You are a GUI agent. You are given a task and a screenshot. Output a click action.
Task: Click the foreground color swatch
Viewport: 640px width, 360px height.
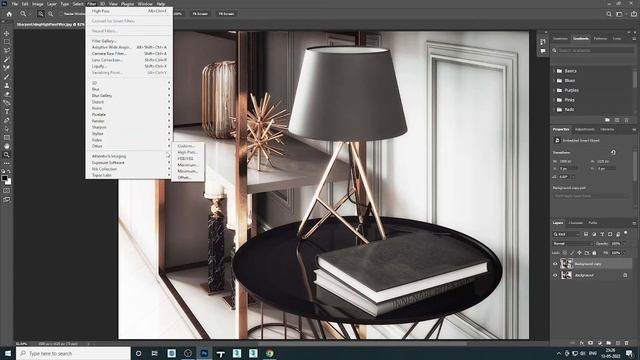click(4, 178)
